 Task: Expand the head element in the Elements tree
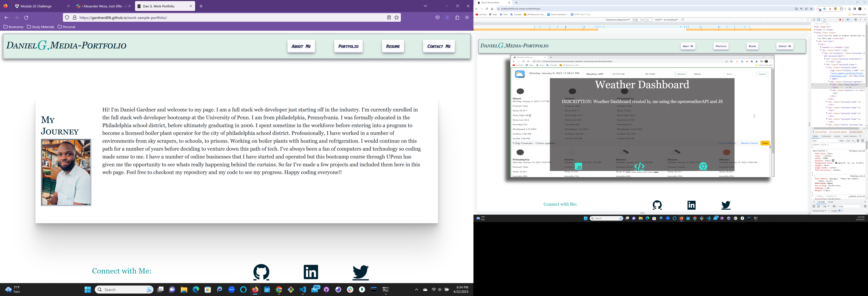click(x=815, y=30)
